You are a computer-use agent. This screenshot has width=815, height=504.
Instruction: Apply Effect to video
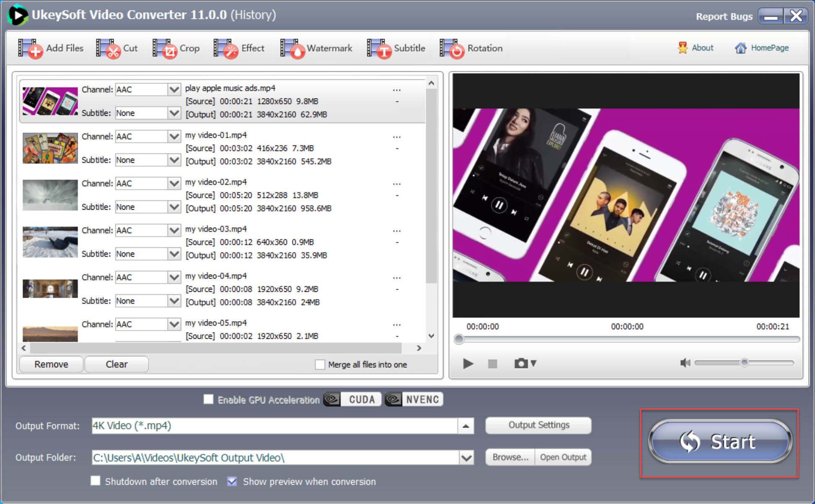[x=242, y=48]
